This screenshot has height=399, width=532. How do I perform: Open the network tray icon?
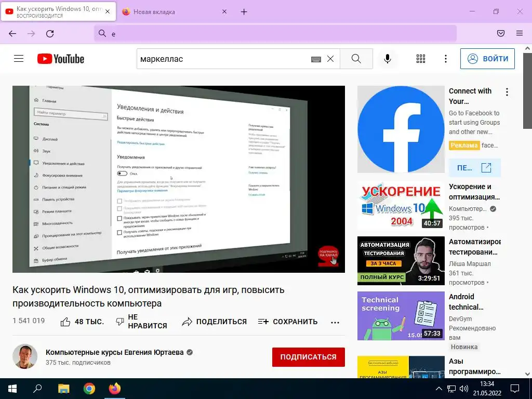point(451,389)
